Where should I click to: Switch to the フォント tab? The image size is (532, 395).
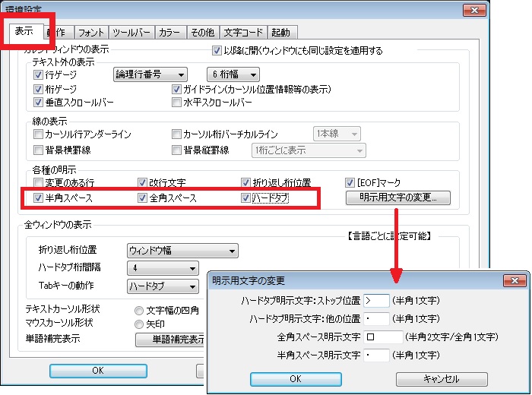[91, 33]
